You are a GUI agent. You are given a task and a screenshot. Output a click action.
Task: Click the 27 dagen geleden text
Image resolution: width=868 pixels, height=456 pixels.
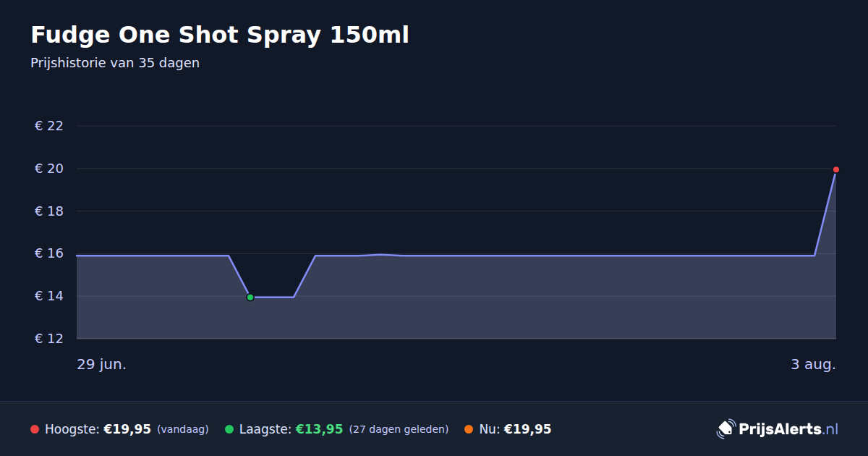click(x=399, y=430)
